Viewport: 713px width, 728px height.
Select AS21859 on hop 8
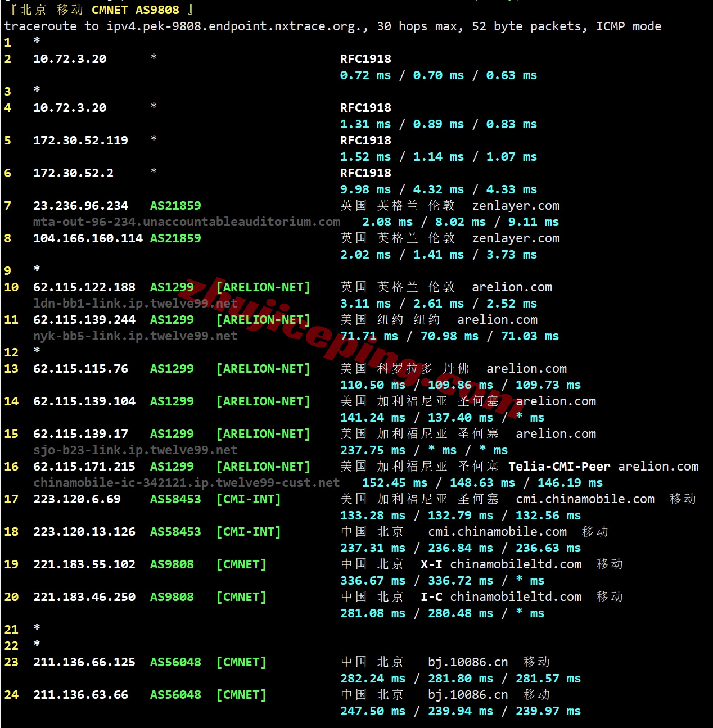tap(175, 238)
